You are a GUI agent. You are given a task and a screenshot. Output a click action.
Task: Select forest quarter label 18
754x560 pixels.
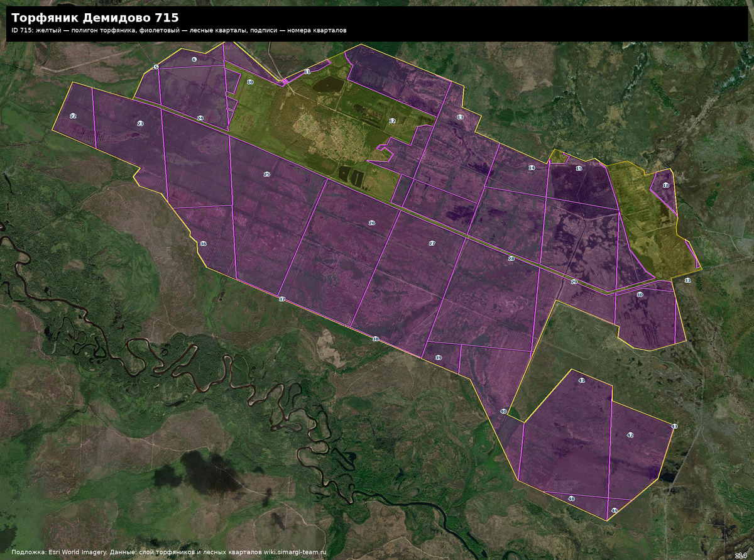coord(665,186)
